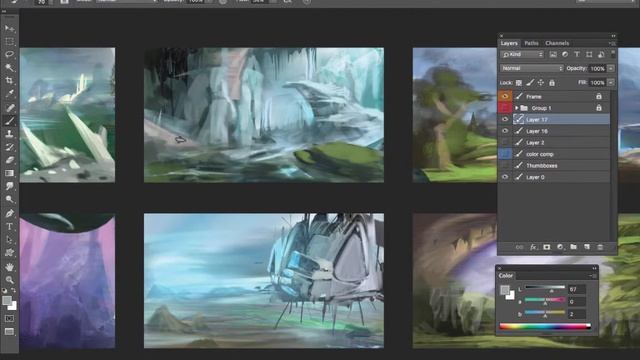Delete layer trash icon
This screenshot has width=640, height=360.
click(x=600, y=247)
